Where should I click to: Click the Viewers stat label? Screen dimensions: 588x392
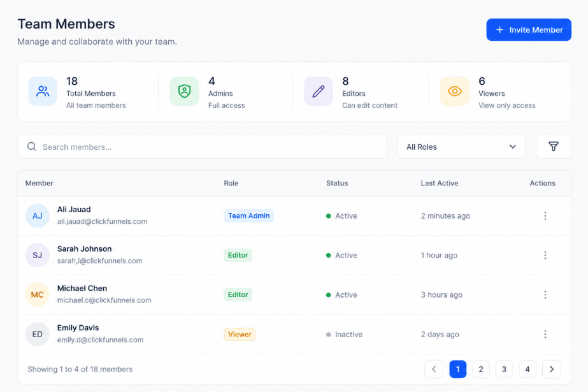[x=492, y=94]
